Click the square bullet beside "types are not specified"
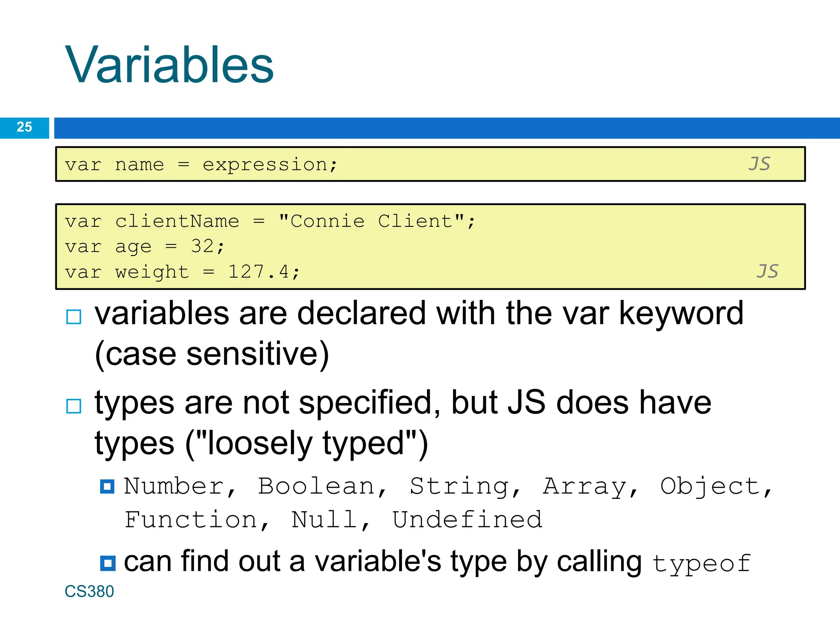 (x=74, y=406)
